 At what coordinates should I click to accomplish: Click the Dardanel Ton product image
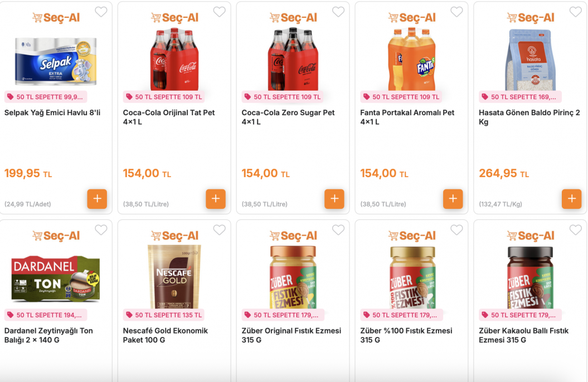56,278
